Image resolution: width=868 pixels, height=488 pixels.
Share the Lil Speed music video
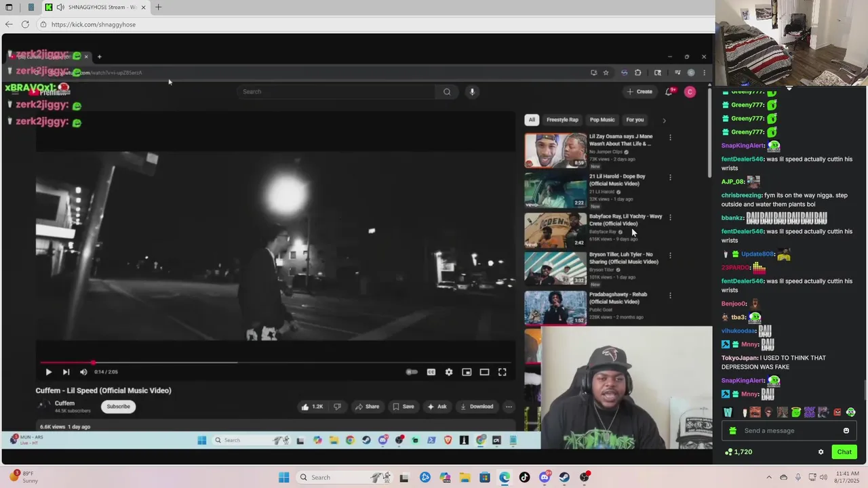pos(367,407)
